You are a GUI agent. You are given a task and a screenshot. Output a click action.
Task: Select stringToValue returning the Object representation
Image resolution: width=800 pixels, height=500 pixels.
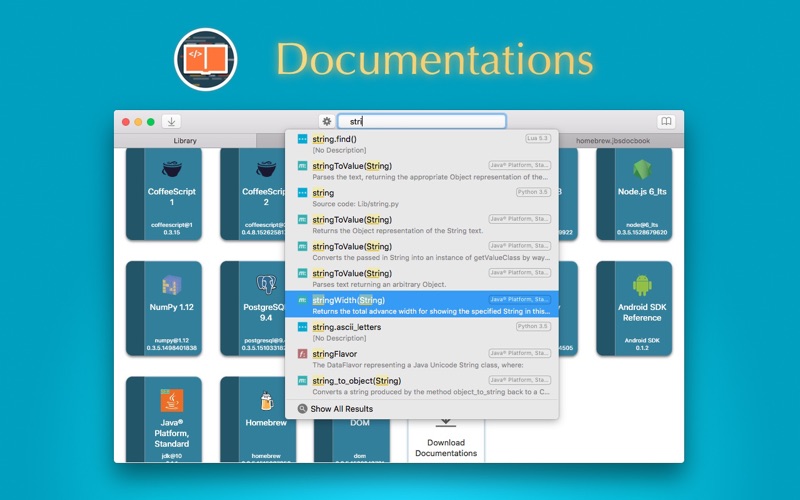(422, 224)
